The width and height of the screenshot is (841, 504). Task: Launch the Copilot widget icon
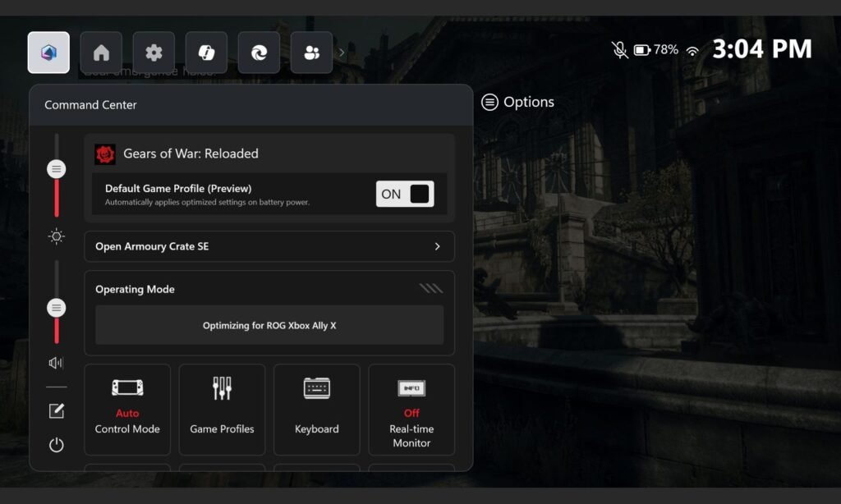206,53
